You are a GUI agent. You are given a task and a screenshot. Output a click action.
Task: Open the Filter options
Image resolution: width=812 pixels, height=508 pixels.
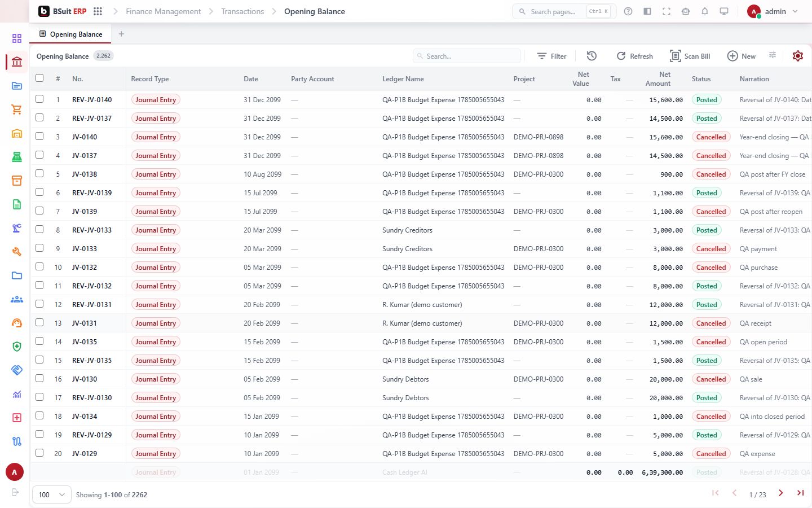[x=551, y=56]
